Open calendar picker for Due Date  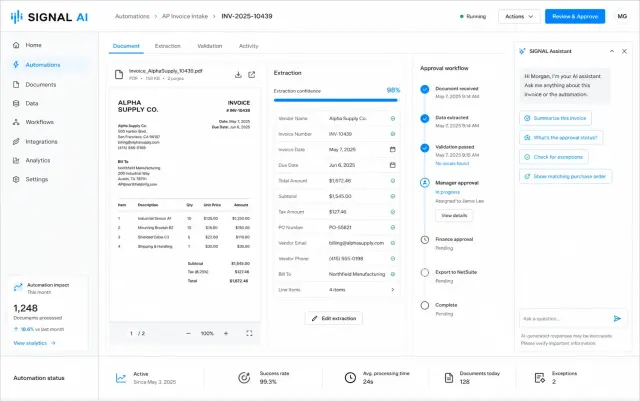[393, 165]
